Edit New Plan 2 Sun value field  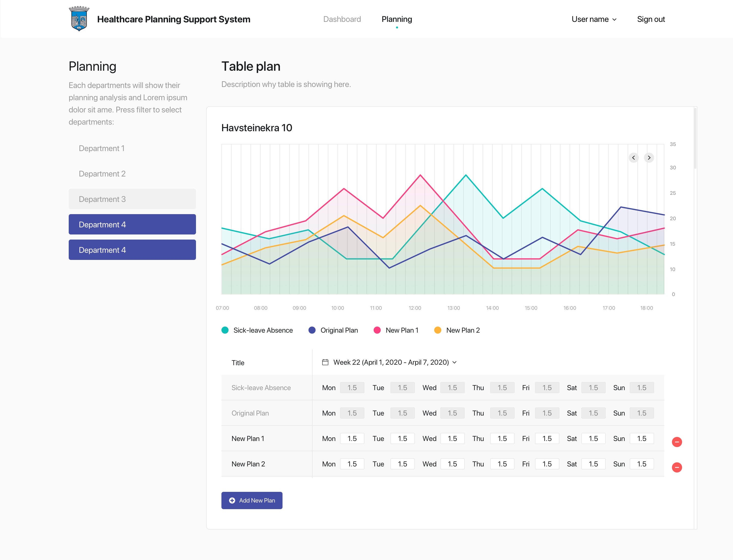(x=642, y=464)
